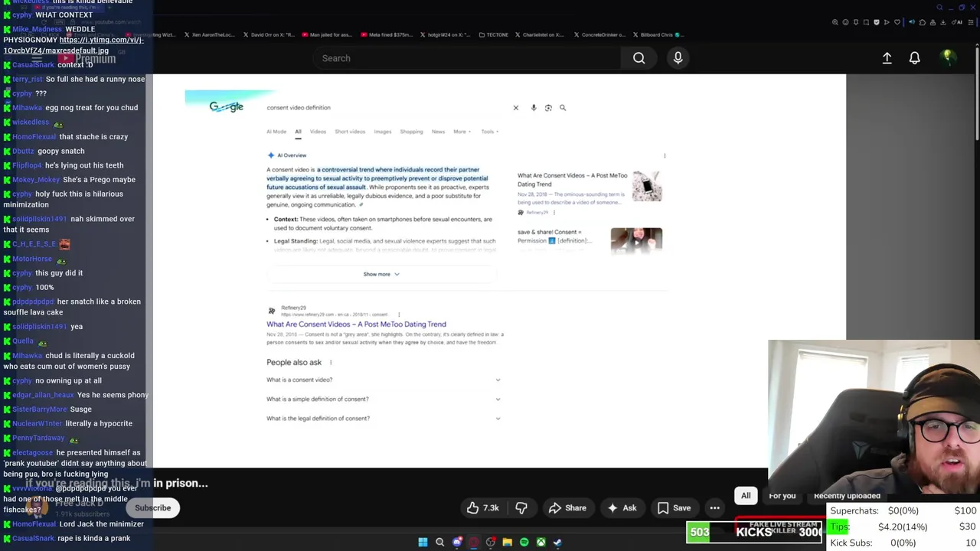
Task: Click the Share button under video
Action: pos(567,508)
